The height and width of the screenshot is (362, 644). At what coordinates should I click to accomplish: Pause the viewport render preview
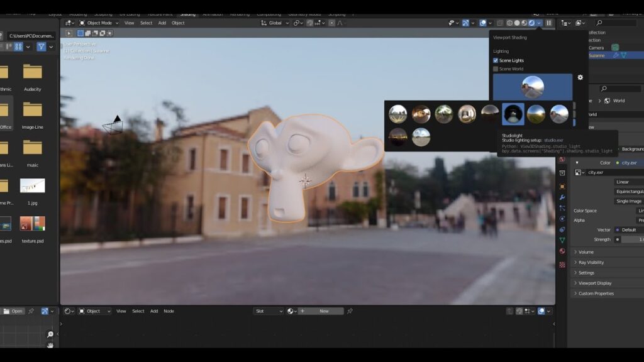point(548,23)
